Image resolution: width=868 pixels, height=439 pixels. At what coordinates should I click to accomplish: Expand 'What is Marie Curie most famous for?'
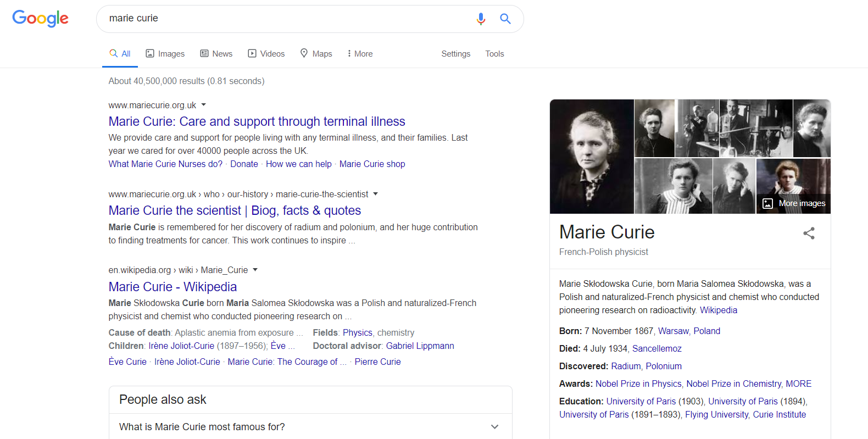point(310,427)
